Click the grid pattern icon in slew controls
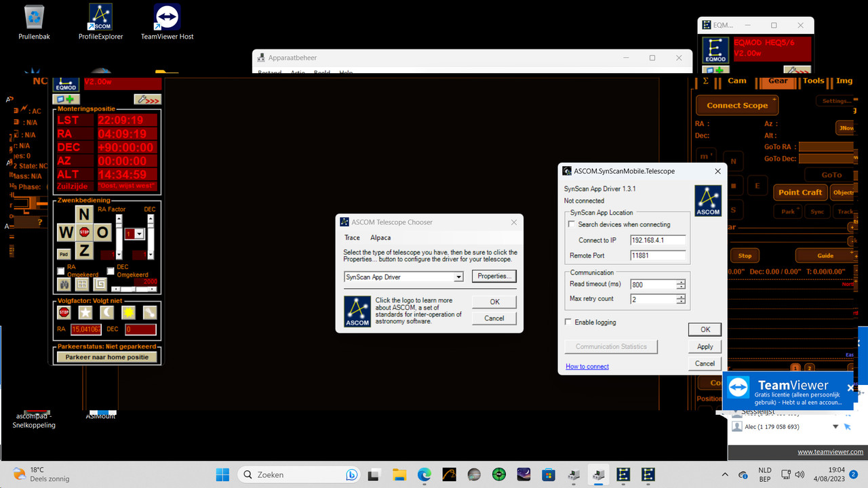Screen dimensions: 868x488 click(82, 284)
